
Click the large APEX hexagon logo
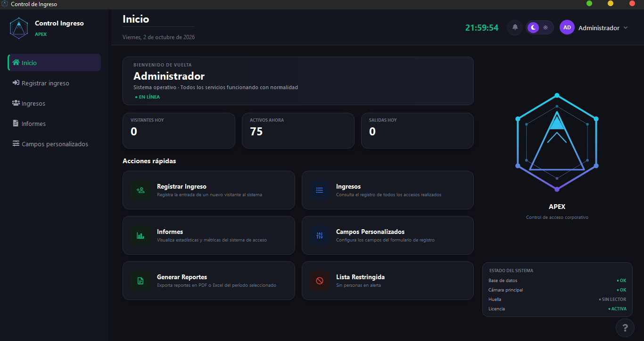pos(557,142)
